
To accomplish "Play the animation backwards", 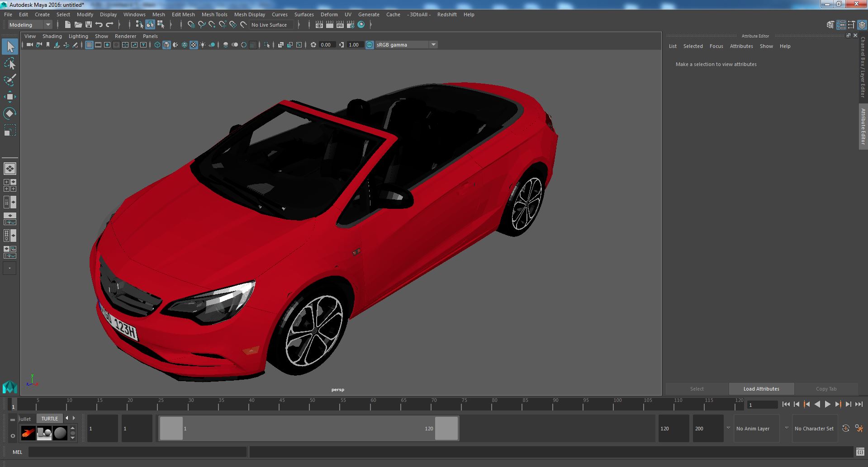I will pyautogui.click(x=817, y=404).
